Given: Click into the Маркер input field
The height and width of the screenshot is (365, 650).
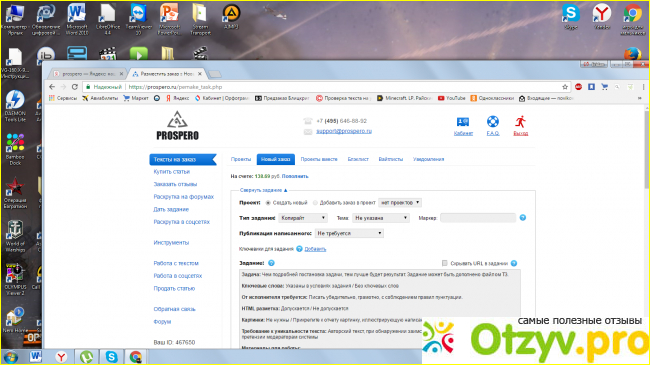Looking at the screenshot, I should (478, 218).
